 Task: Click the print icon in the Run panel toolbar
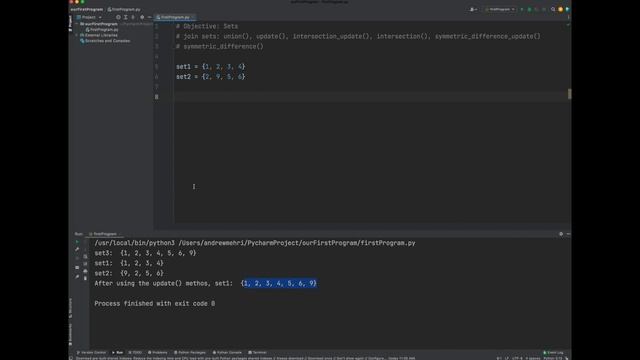click(85, 271)
